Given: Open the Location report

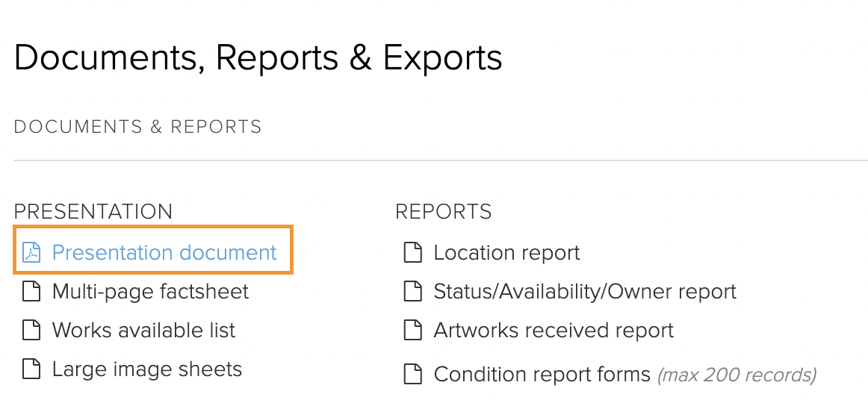Looking at the screenshot, I should [x=506, y=253].
